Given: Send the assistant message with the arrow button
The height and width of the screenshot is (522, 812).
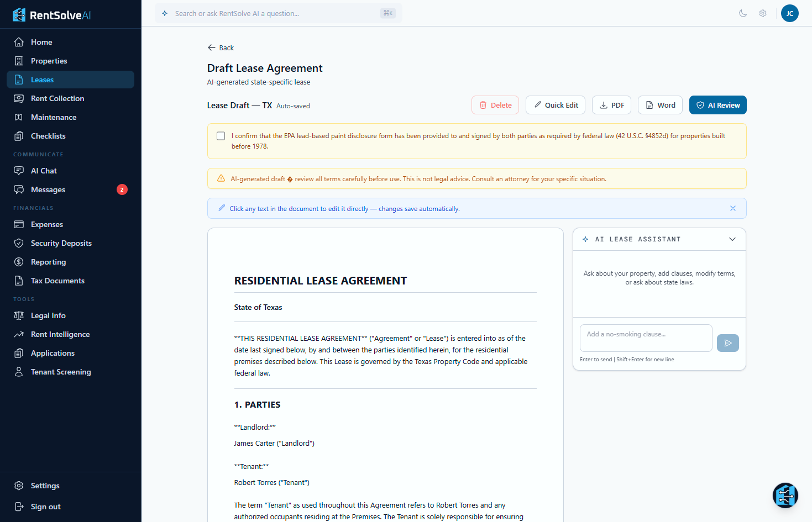Looking at the screenshot, I should (727, 343).
